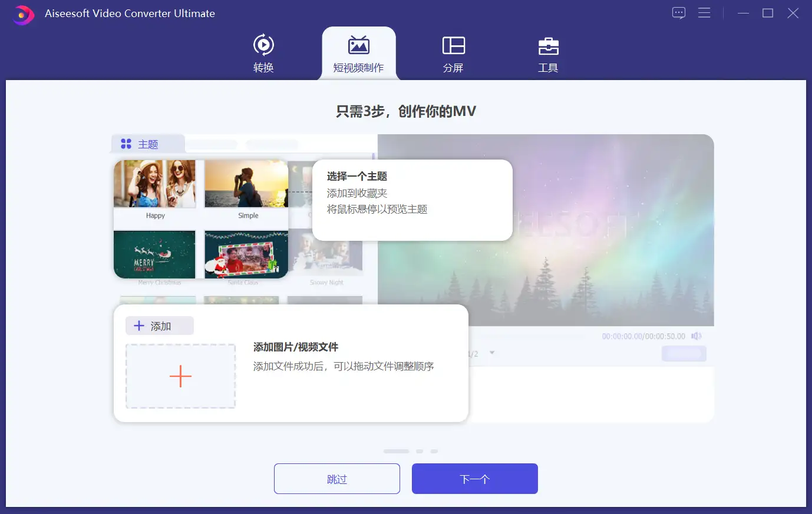Viewport: 812px width, 514px height.
Task: Expand the dropdown arrow beside 1/2
Action: pyautogui.click(x=492, y=353)
